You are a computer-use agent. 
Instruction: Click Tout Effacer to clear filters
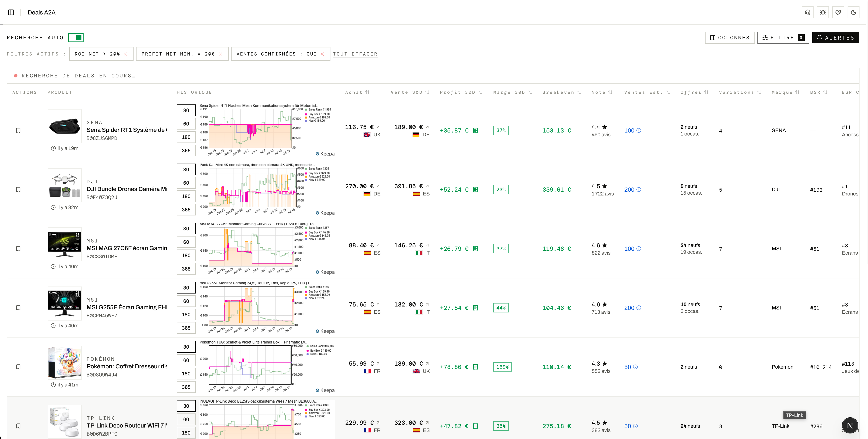(x=355, y=54)
